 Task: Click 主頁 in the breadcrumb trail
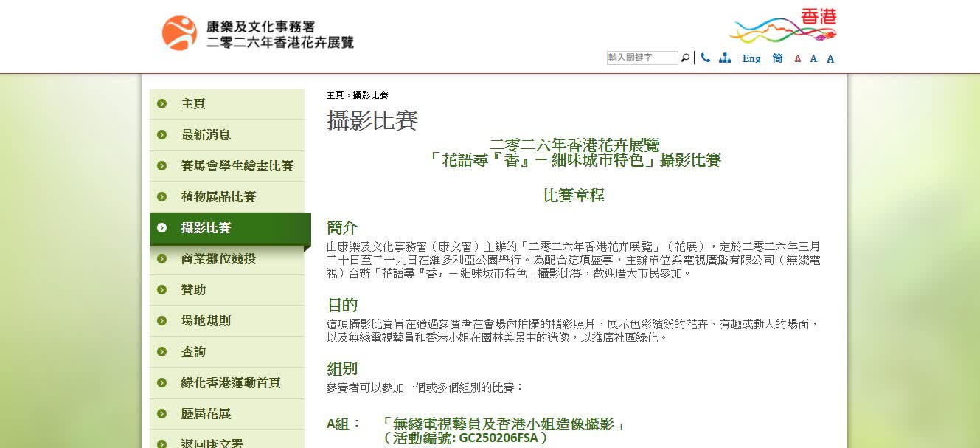(x=335, y=95)
